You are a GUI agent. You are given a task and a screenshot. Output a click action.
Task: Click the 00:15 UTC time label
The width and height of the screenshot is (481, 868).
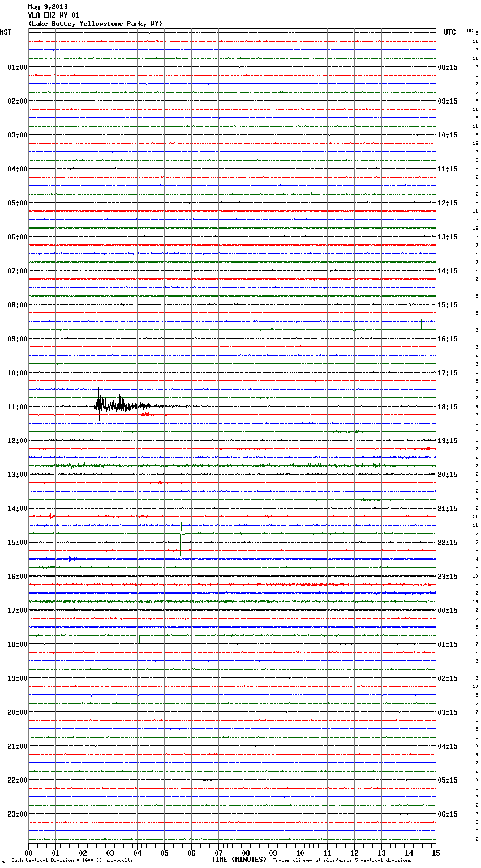click(x=448, y=611)
